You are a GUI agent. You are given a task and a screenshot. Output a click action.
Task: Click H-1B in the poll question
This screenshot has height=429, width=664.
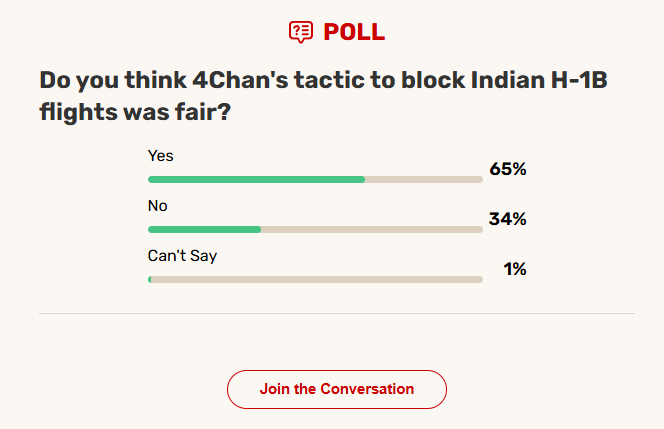point(579,80)
